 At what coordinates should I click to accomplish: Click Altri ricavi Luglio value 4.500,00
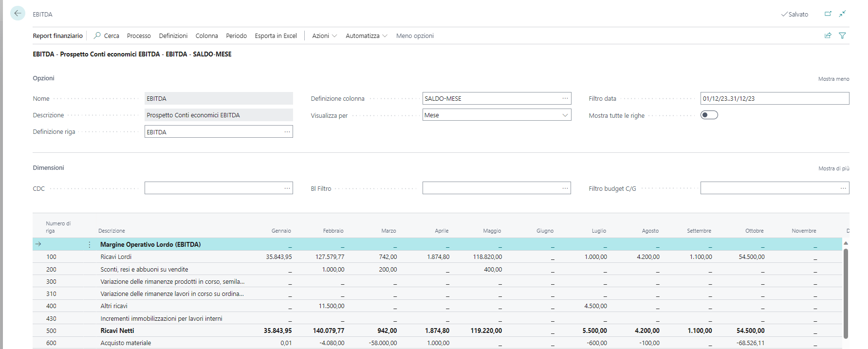point(595,306)
